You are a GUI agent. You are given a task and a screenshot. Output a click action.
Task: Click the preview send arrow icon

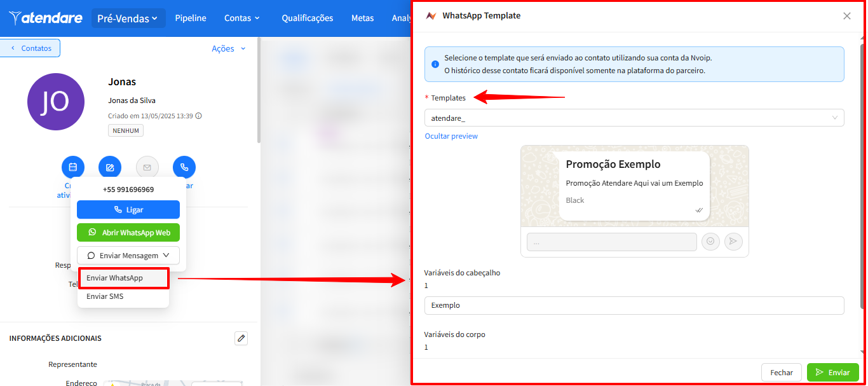click(733, 242)
